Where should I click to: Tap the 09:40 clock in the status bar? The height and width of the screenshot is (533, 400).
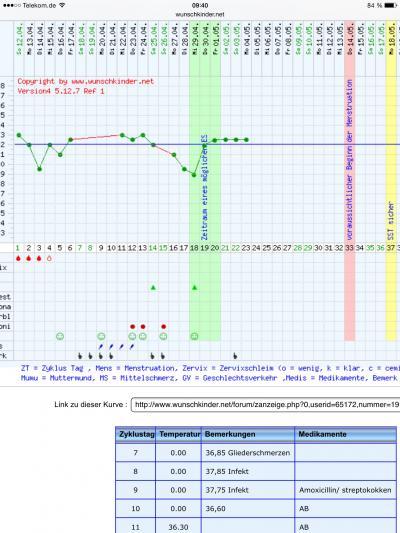point(200,5)
